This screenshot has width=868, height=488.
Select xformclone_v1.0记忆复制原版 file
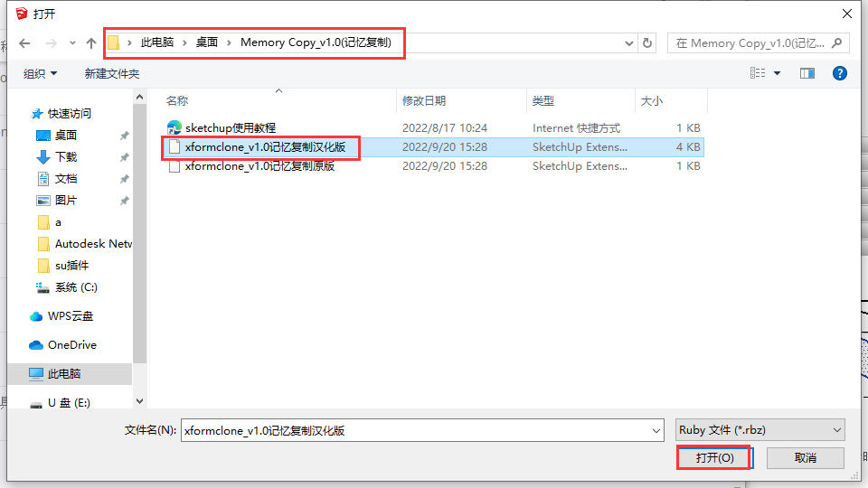[x=259, y=166]
